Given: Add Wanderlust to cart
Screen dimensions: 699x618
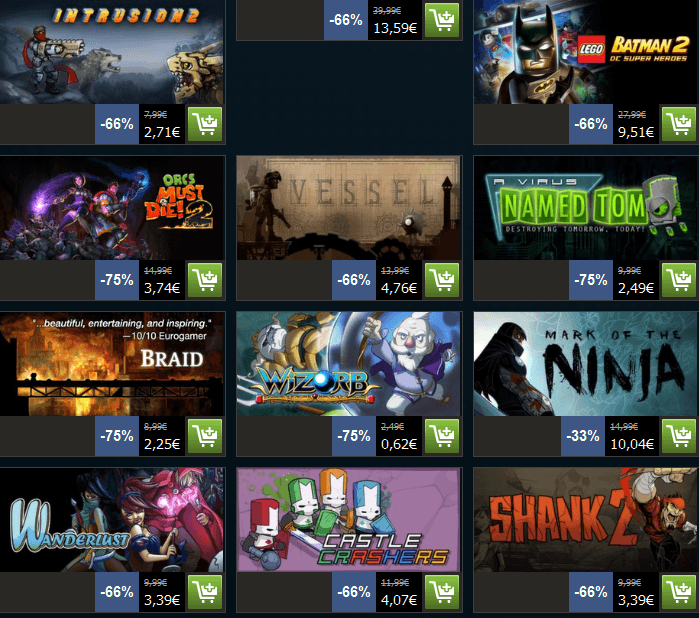Looking at the screenshot, I should [x=205, y=592].
